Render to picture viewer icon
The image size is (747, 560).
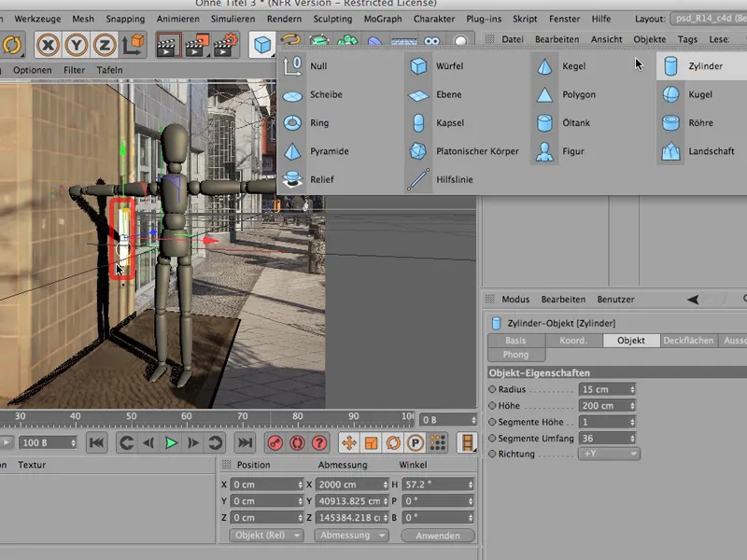(x=197, y=45)
